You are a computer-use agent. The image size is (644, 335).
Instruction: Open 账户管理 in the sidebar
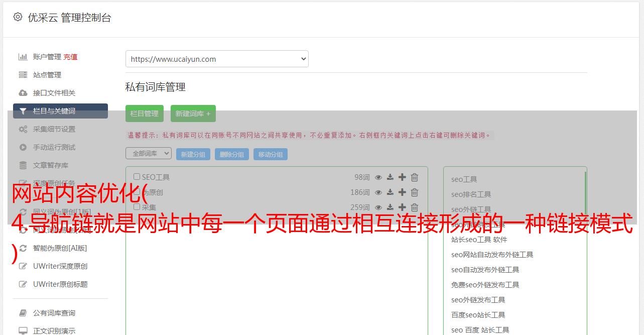[x=47, y=57]
